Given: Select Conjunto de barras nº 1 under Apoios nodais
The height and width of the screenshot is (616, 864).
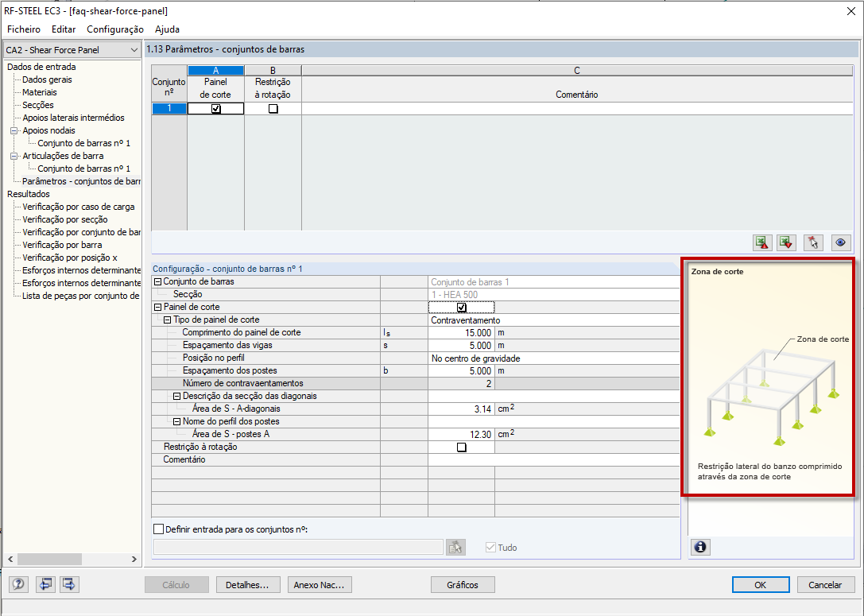Looking at the screenshot, I should [83, 143].
